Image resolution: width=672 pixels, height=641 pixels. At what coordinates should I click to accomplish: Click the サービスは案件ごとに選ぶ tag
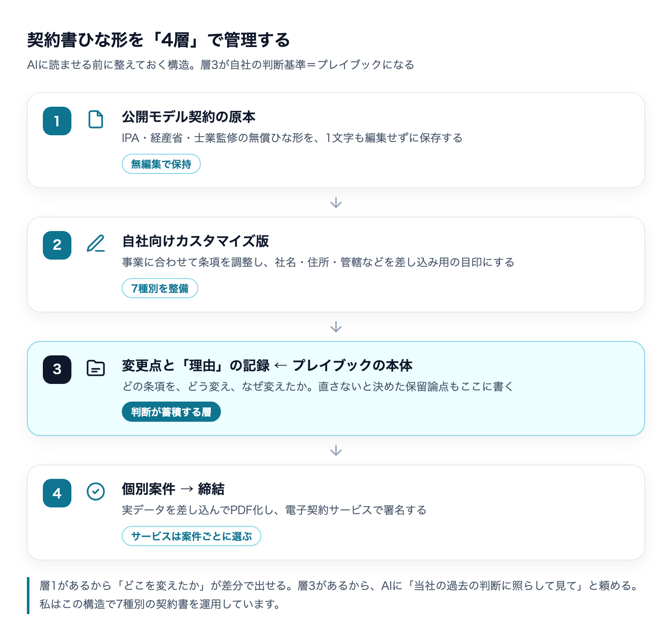(x=192, y=536)
